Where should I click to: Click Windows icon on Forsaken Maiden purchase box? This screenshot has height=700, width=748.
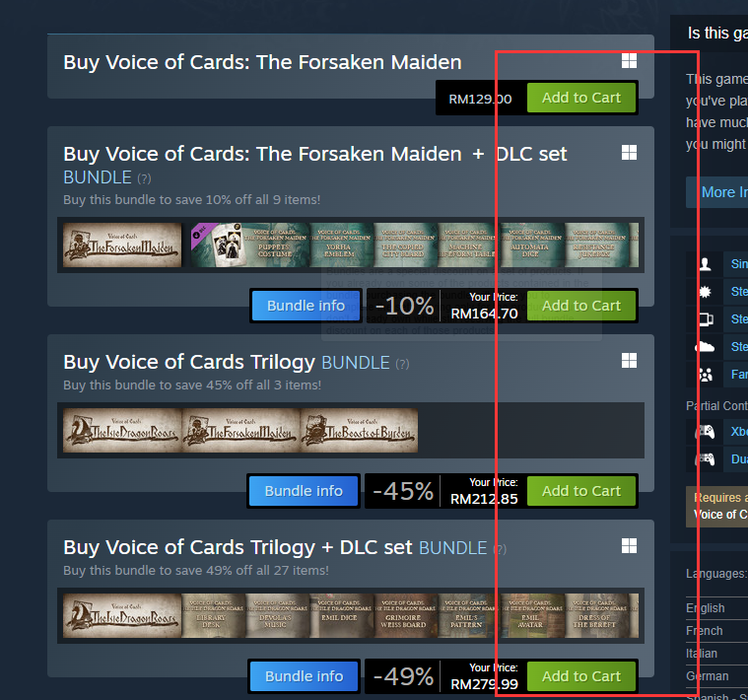point(629,60)
